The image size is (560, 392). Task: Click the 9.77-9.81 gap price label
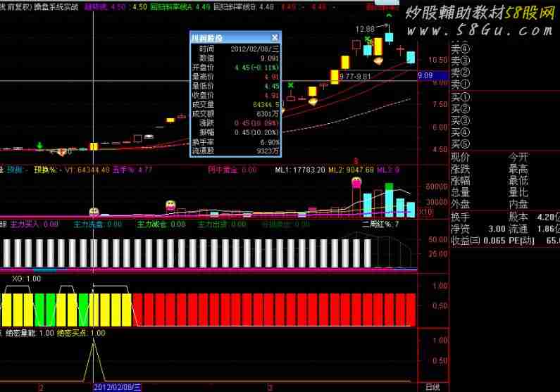354,75
